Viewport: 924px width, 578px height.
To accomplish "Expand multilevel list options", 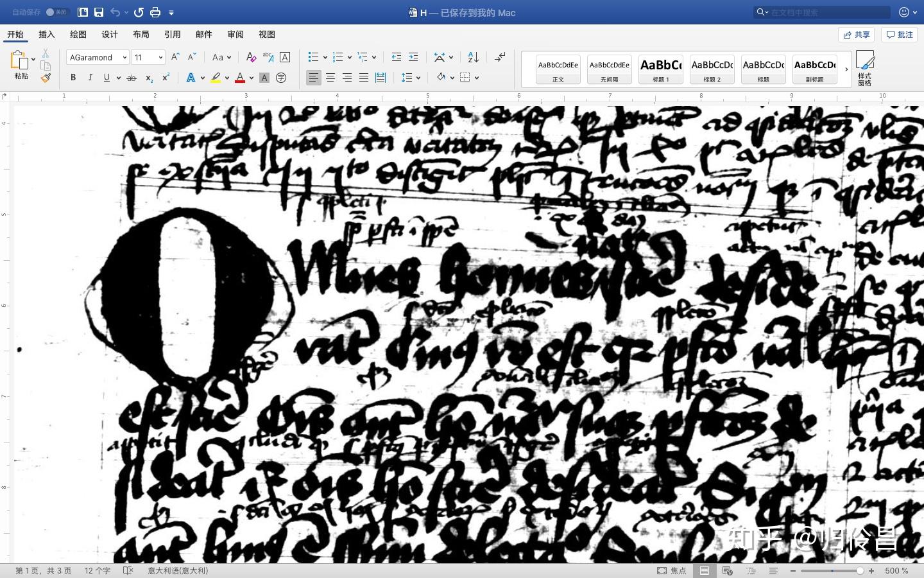I will coord(374,57).
